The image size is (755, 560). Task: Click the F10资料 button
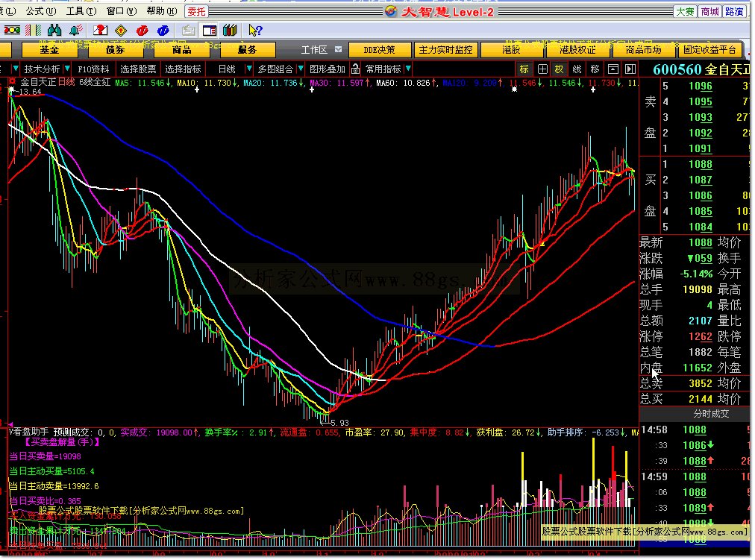(93, 69)
